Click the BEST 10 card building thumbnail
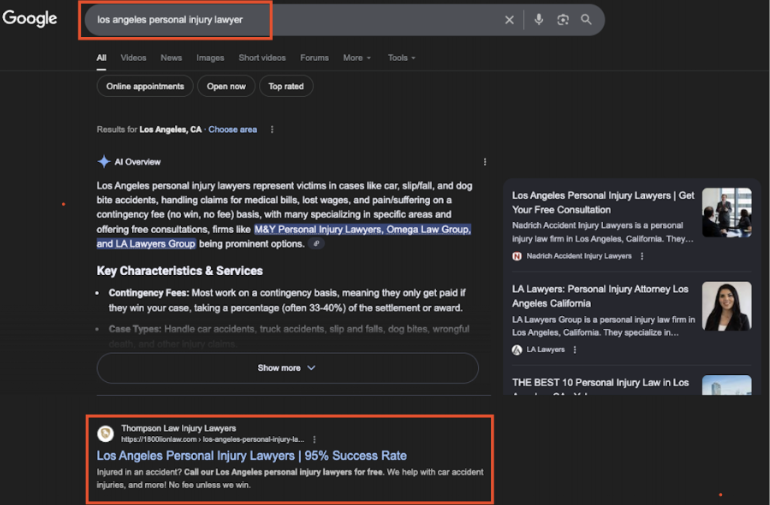Image resolution: width=770 pixels, height=505 pixels. click(727, 385)
